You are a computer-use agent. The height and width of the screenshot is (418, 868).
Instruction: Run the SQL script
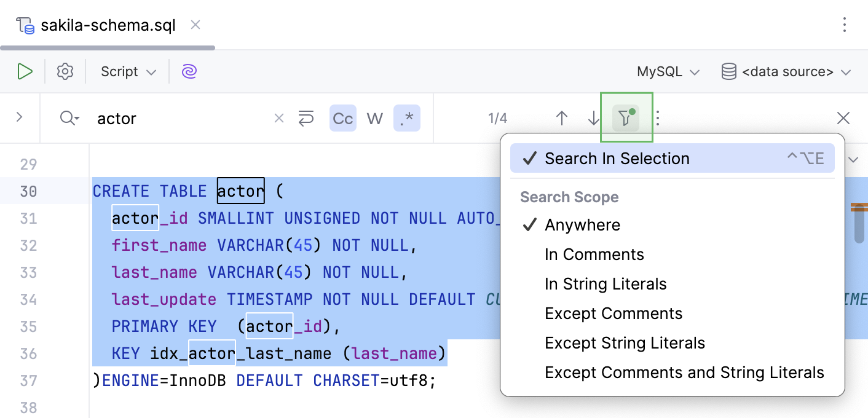pyautogui.click(x=25, y=71)
